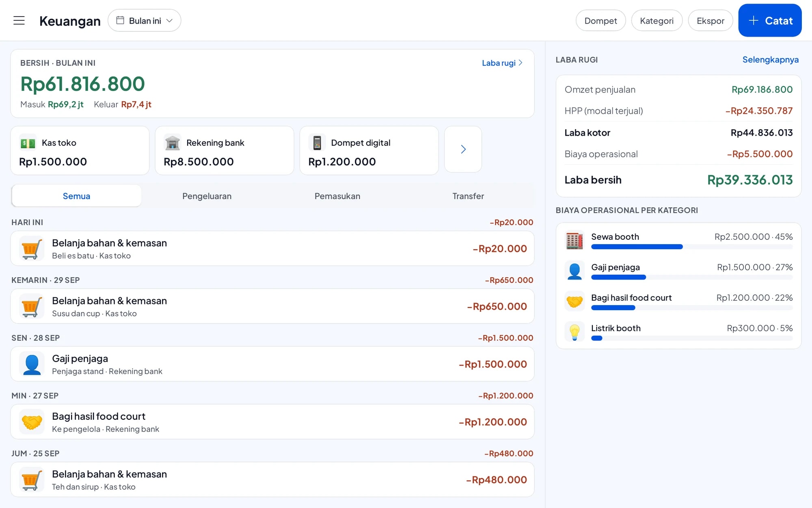Viewport: 812px width, 508px height.
Task: Open the Bulan ini period dropdown
Action: click(145, 20)
